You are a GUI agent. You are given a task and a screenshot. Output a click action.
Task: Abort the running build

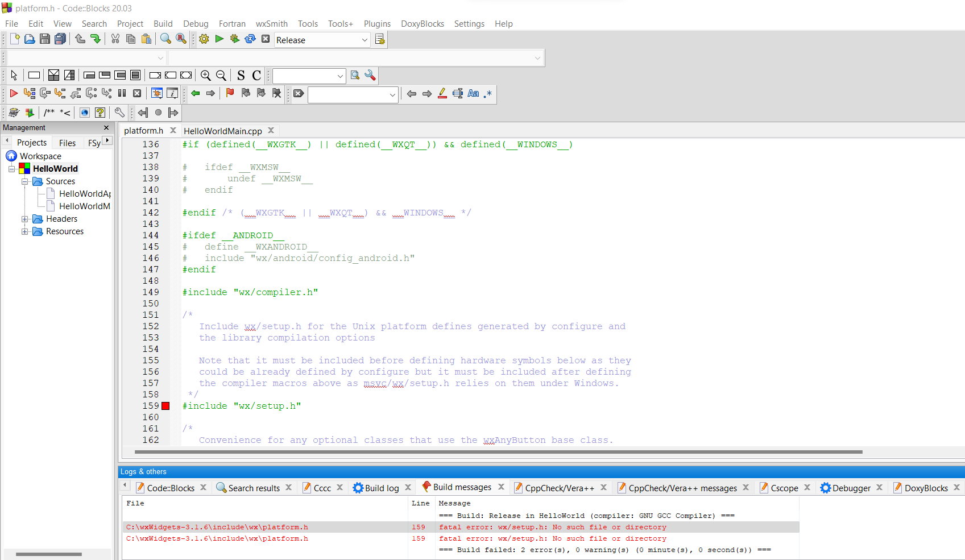coord(266,39)
